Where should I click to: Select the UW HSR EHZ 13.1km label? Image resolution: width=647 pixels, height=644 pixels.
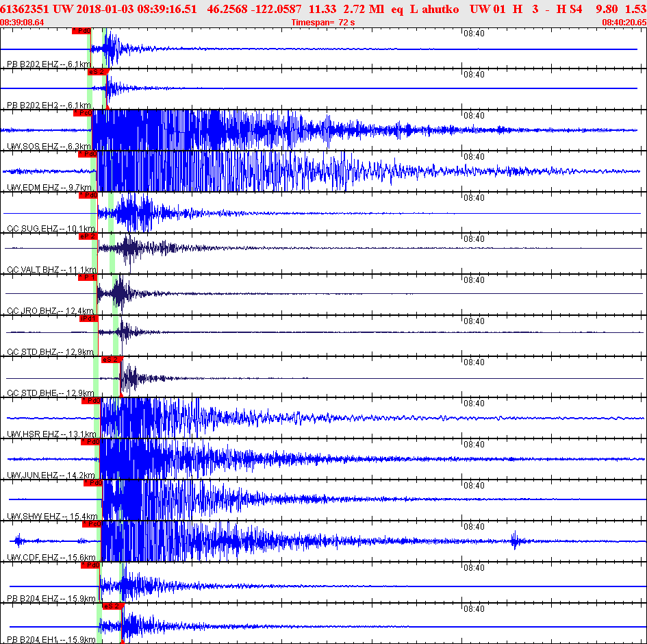[51, 434]
